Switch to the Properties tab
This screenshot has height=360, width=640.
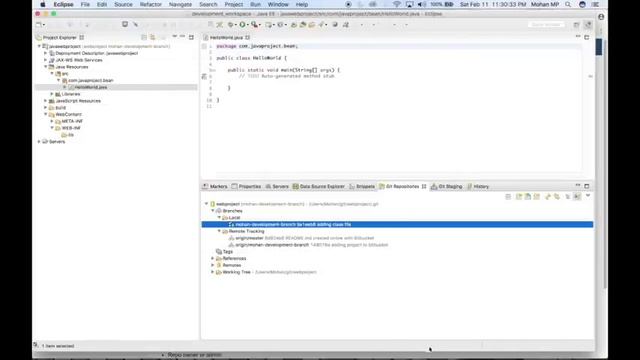point(246,187)
